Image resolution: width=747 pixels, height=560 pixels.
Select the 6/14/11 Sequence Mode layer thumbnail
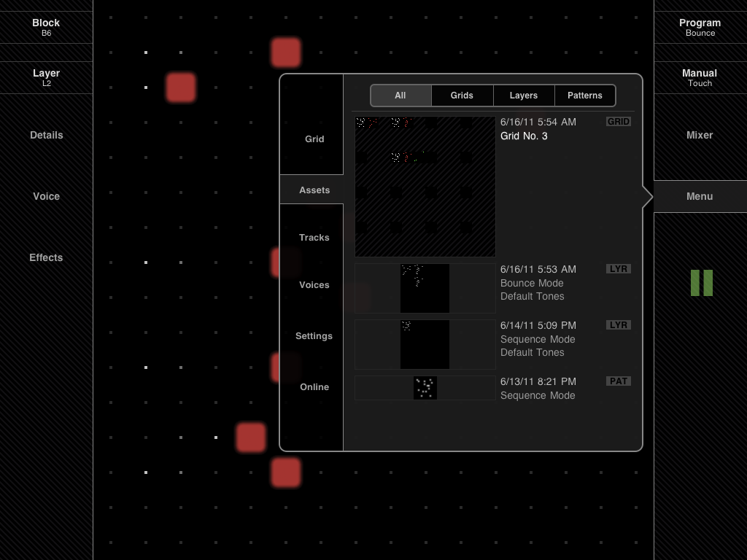click(425, 344)
